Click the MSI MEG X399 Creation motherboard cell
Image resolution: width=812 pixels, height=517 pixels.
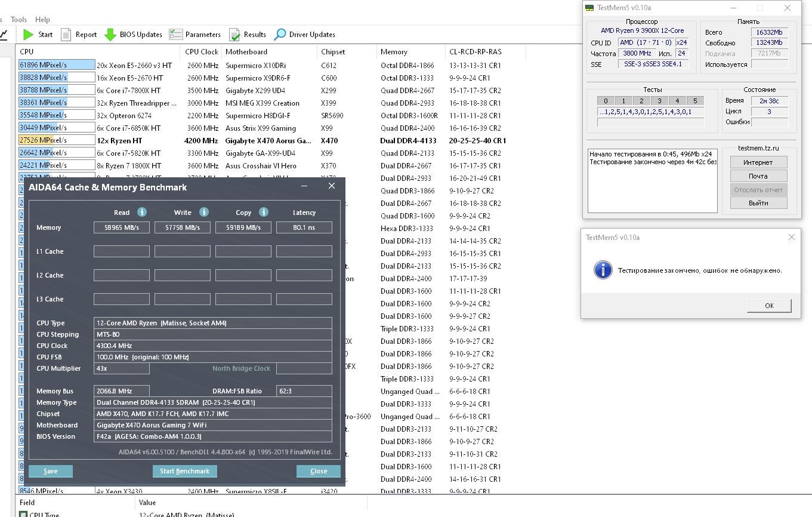(x=263, y=103)
